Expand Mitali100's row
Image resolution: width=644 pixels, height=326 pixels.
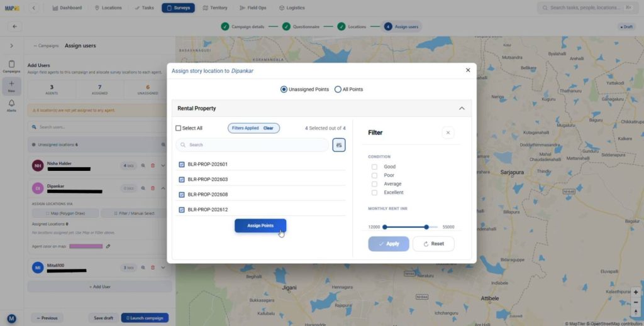point(163,268)
